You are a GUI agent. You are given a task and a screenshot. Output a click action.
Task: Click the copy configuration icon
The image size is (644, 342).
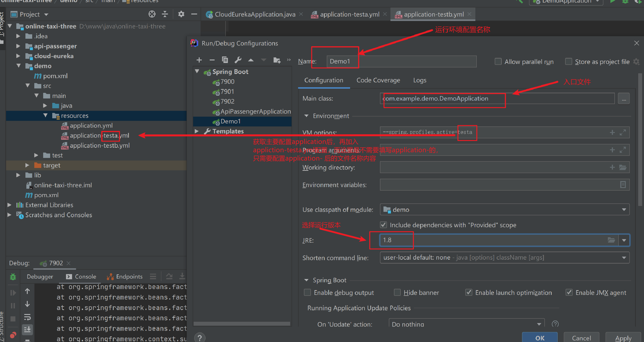225,60
